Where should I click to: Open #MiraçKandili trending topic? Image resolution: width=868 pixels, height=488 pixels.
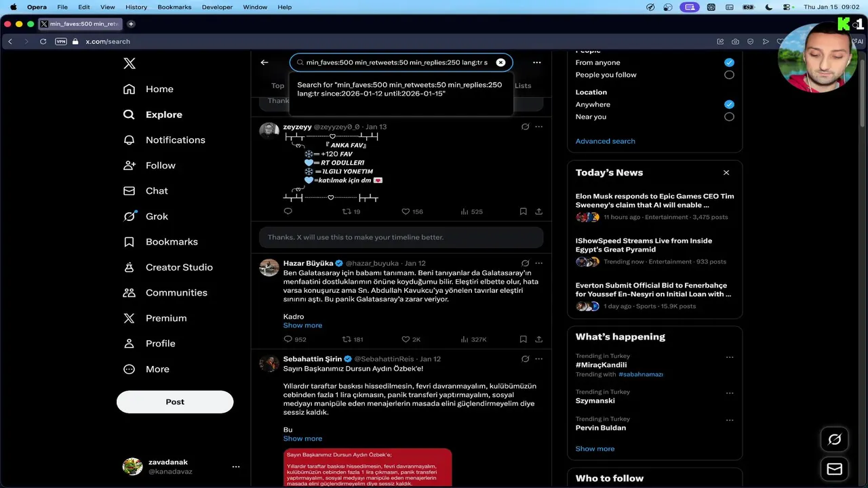click(x=601, y=365)
